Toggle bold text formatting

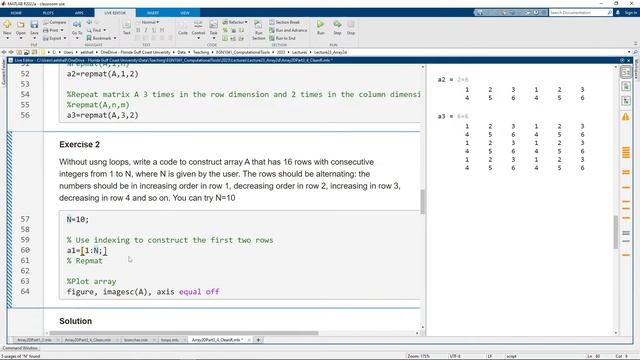point(138,30)
